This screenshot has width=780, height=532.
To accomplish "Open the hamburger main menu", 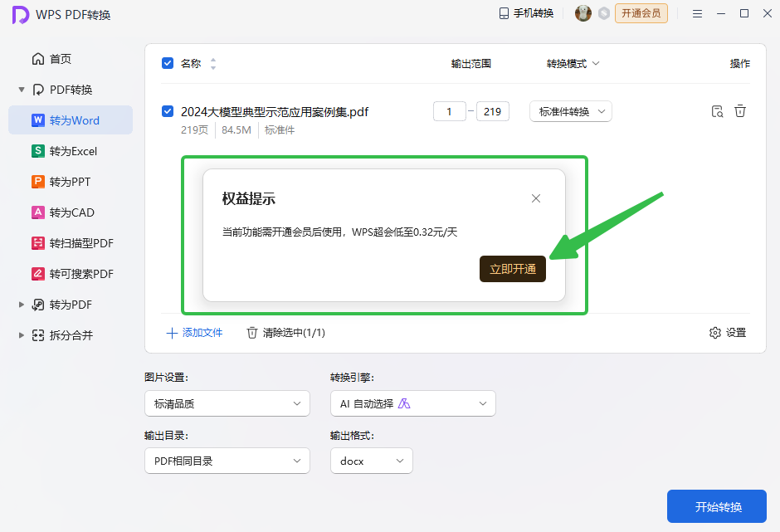I will [697, 14].
